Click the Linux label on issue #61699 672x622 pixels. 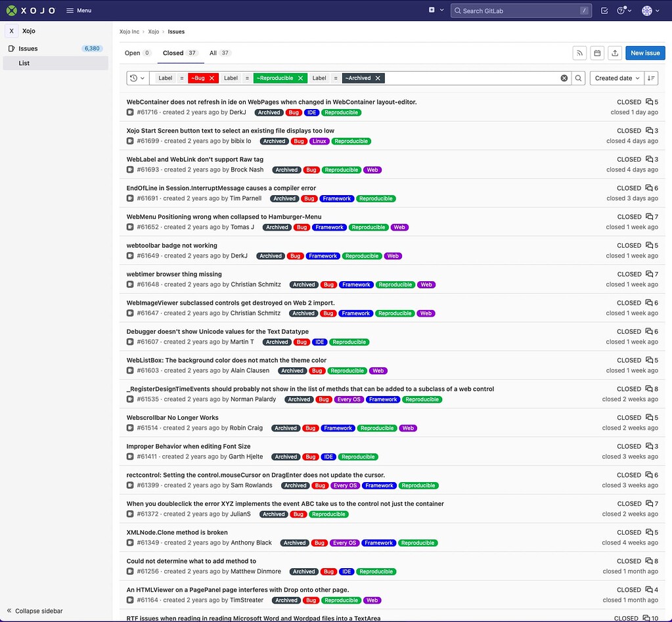point(319,141)
